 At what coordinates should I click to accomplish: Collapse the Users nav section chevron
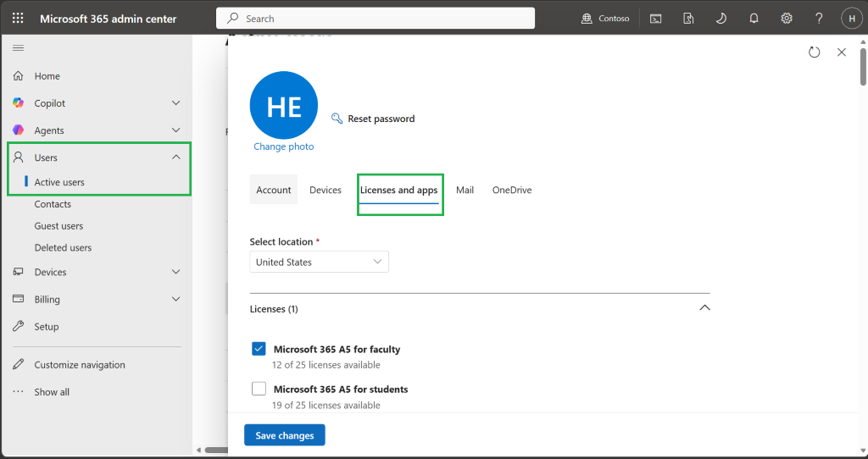click(176, 157)
